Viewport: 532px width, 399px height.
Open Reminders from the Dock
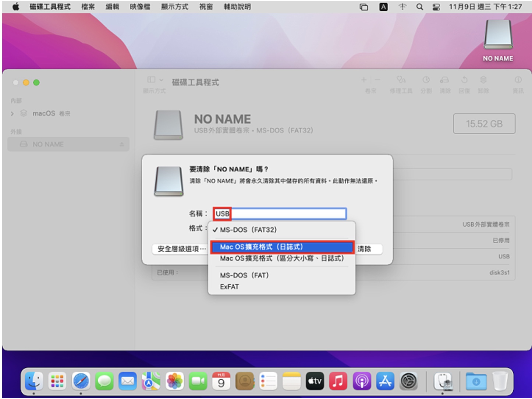(268, 381)
